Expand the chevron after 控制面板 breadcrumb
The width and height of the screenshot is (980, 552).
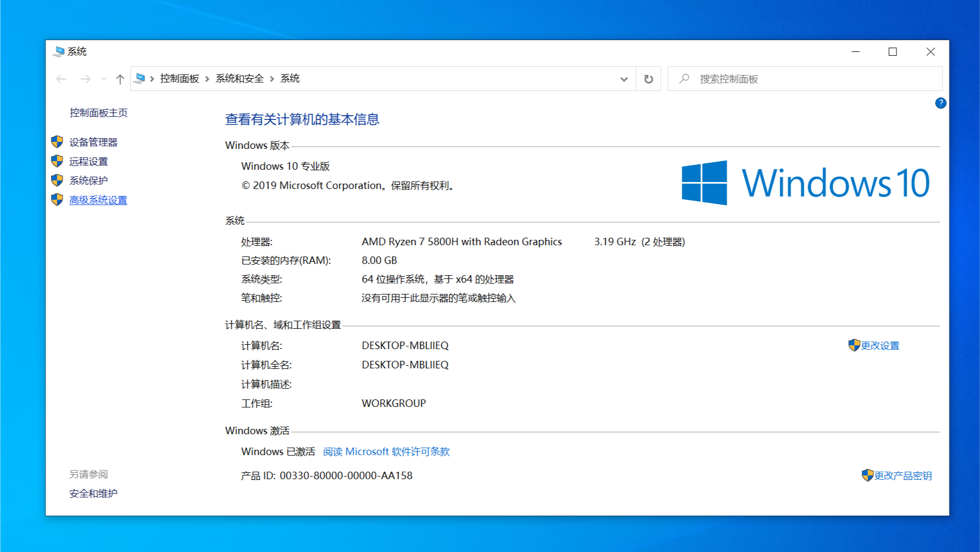207,79
